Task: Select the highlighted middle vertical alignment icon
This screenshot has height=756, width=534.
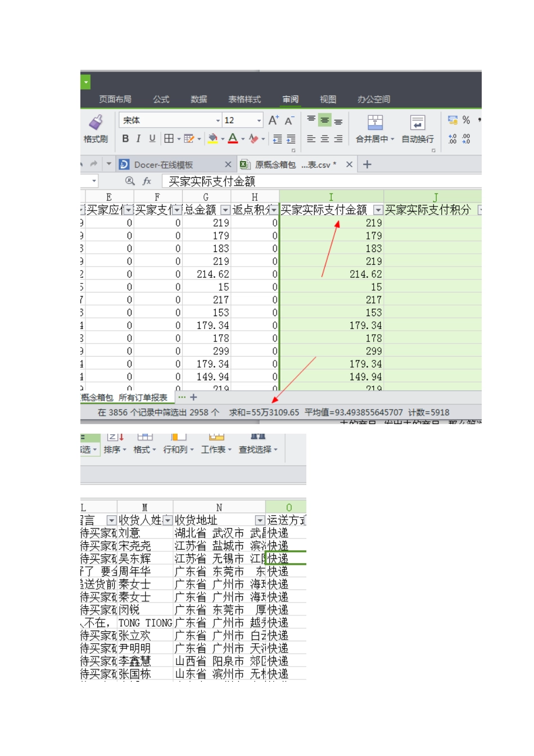Action: pyautogui.click(x=324, y=120)
